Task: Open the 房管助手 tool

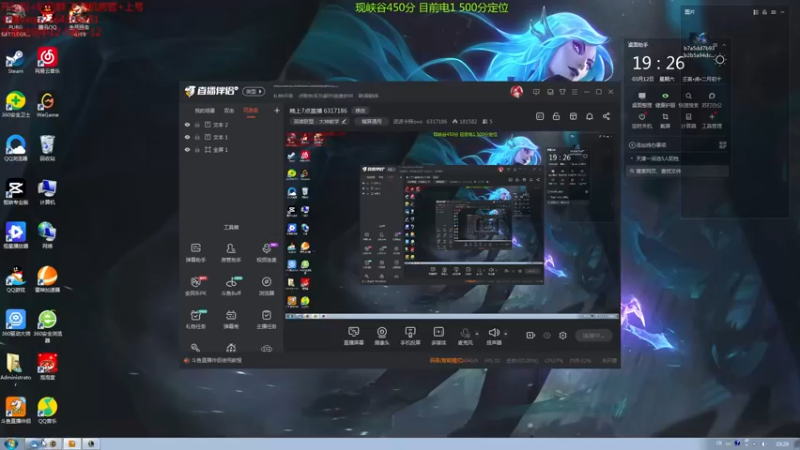Action: pos(231,253)
